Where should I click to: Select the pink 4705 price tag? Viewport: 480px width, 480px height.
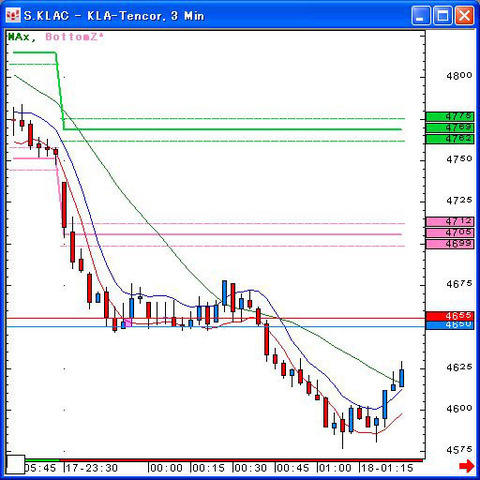pyautogui.click(x=450, y=233)
